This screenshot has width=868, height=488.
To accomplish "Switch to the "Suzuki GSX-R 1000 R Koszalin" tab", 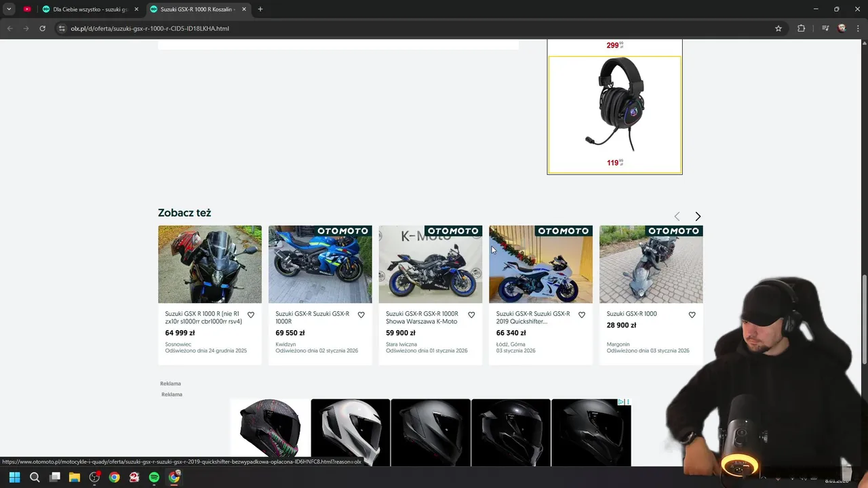I will (x=198, y=9).
